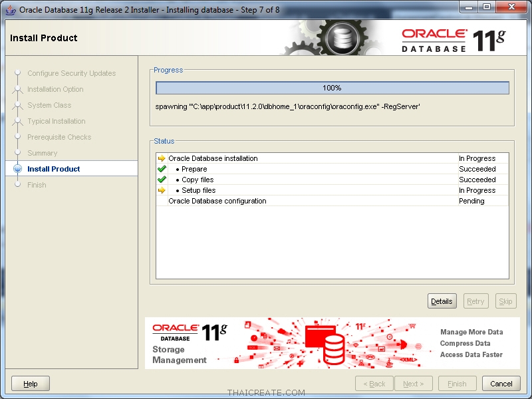The image size is (532, 399).
Task: Open the Details dialog
Action: 442,301
